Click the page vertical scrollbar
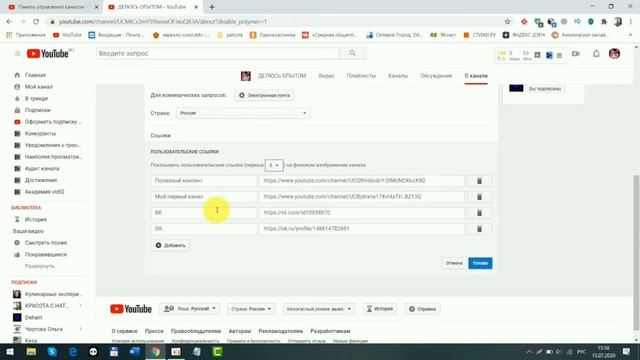 [636, 252]
